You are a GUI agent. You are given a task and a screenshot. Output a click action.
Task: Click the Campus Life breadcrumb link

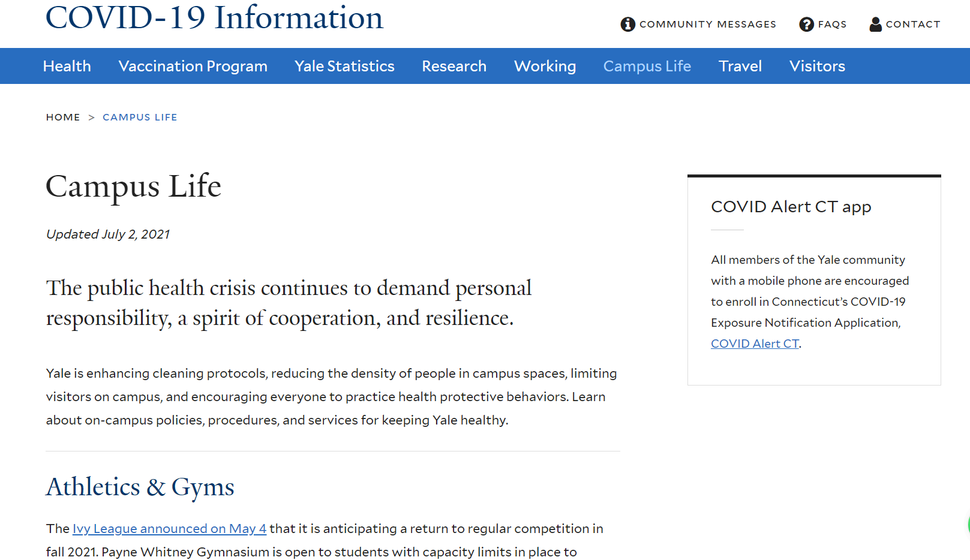point(140,117)
